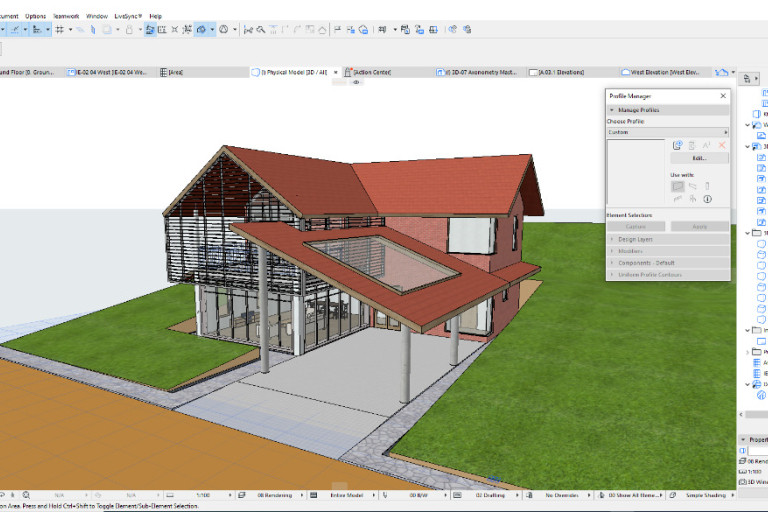Open the Custom profile dropdown
The width and height of the screenshot is (768, 512).
point(667,132)
